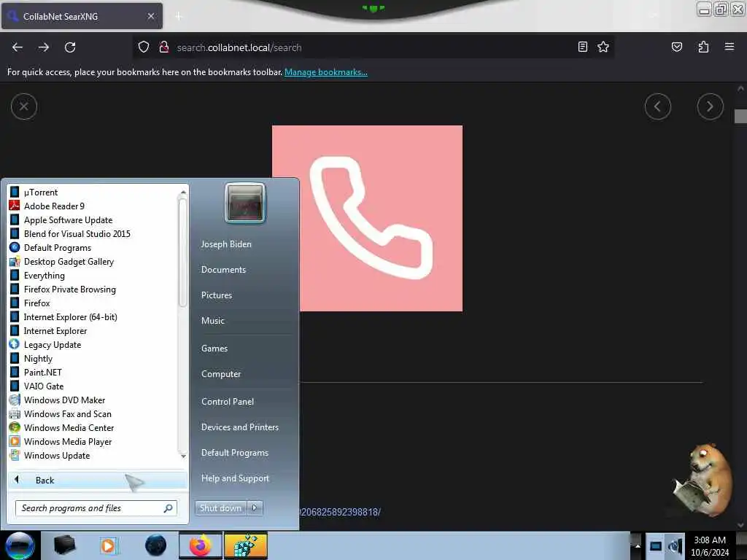The image size is (747, 560).
Task: Open the volume tray icon
Action: (x=675, y=546)
